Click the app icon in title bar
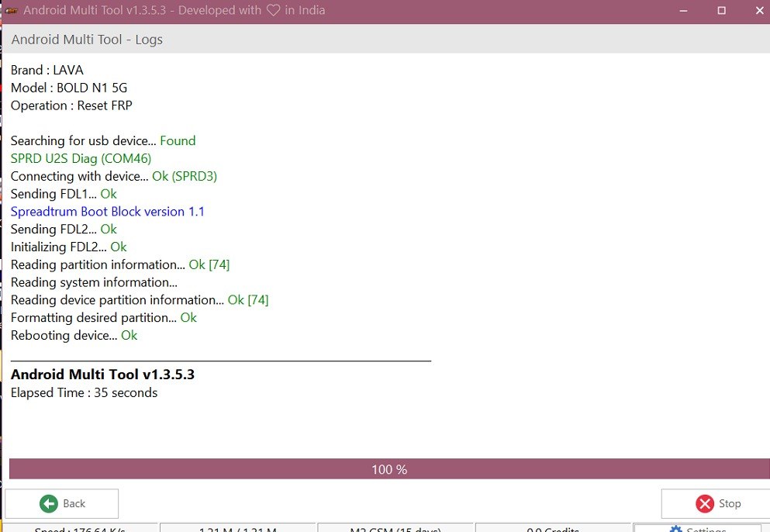770x532 pixels. [11, 11]
